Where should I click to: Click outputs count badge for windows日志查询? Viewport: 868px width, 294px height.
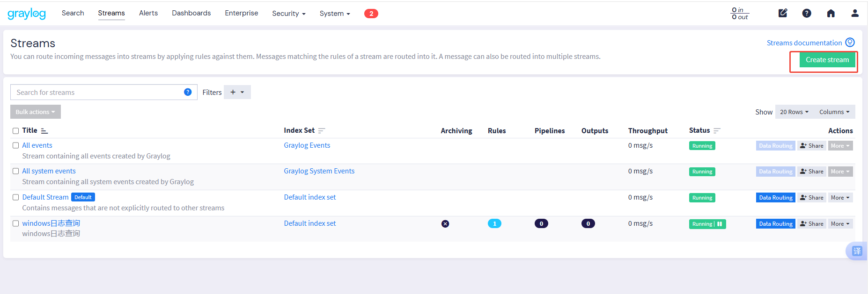click(x=588, y=224)
